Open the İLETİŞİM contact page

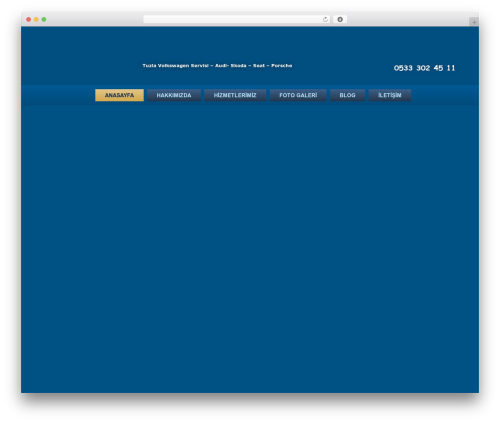coord(390,95)
